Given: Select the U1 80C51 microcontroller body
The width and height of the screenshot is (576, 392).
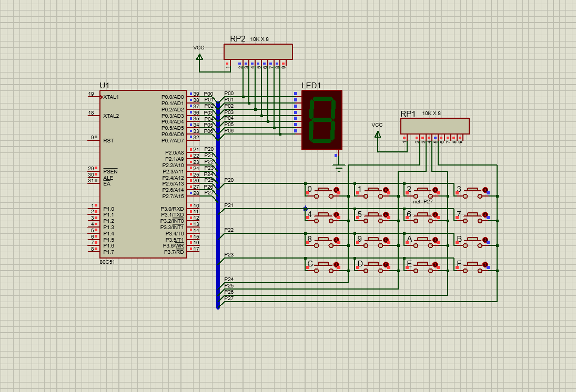Looking at the screenshot, I should 143,174.
